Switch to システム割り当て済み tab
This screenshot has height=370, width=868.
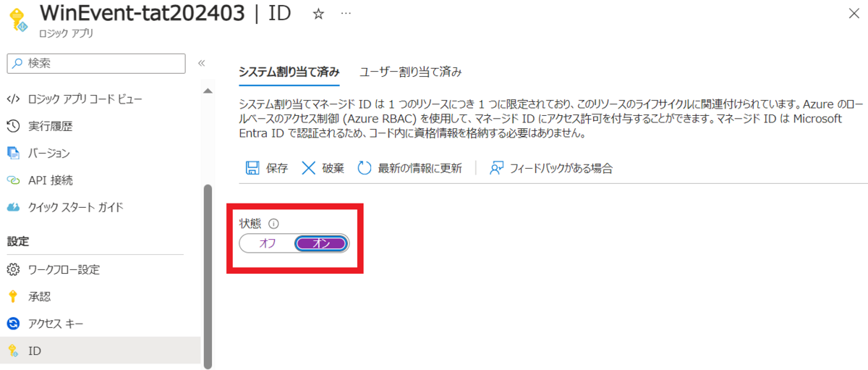(289, 72)
